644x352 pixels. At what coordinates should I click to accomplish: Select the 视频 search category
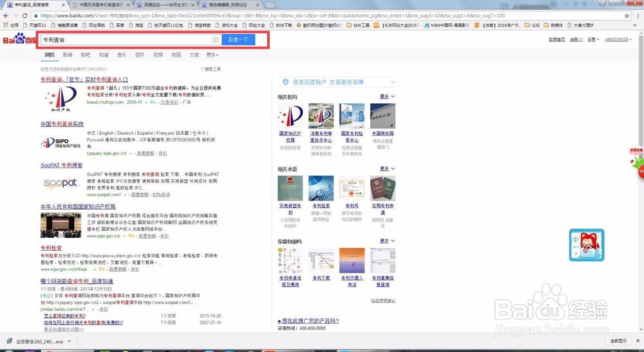158,55
